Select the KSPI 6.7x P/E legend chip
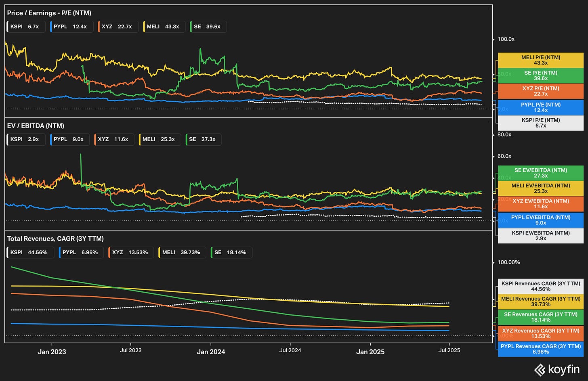 point(26,27)
